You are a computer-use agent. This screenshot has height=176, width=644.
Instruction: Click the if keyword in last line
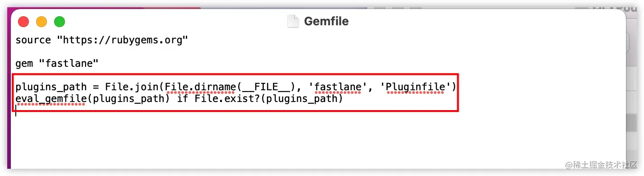(x=182, y=98)
